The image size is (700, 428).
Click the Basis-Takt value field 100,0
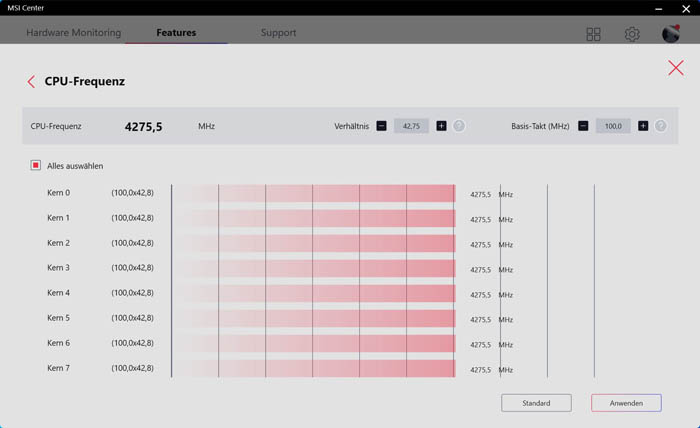point(613,126)
